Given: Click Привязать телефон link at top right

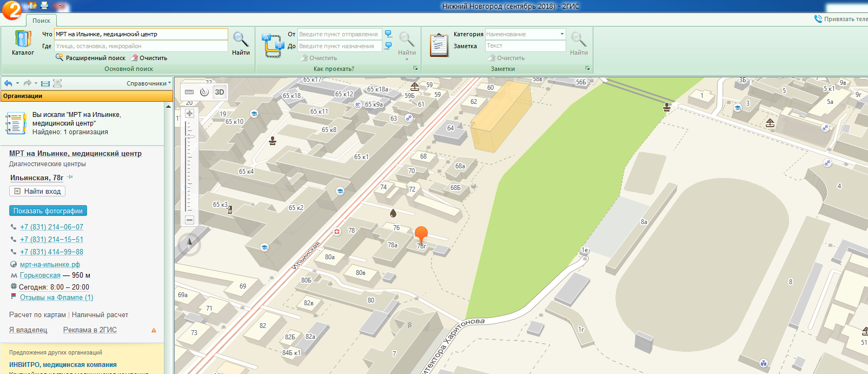Looking at the screenshot, I should [x=842, y=19].
